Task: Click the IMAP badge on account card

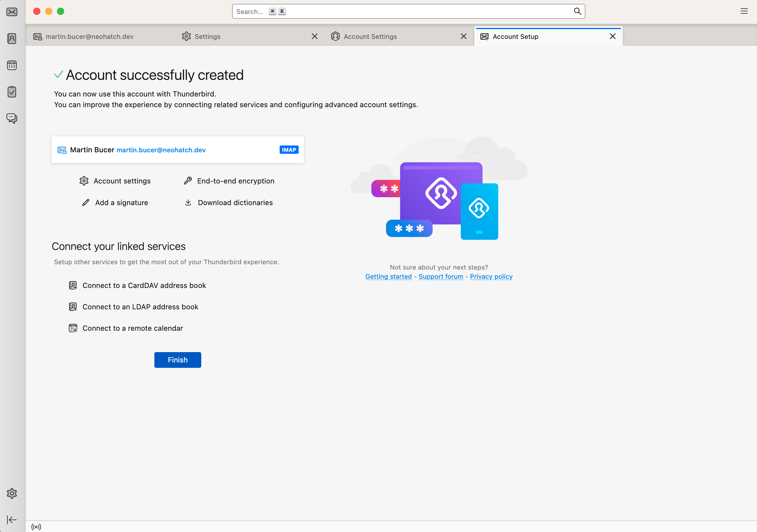Action: (x=289, y=150)
